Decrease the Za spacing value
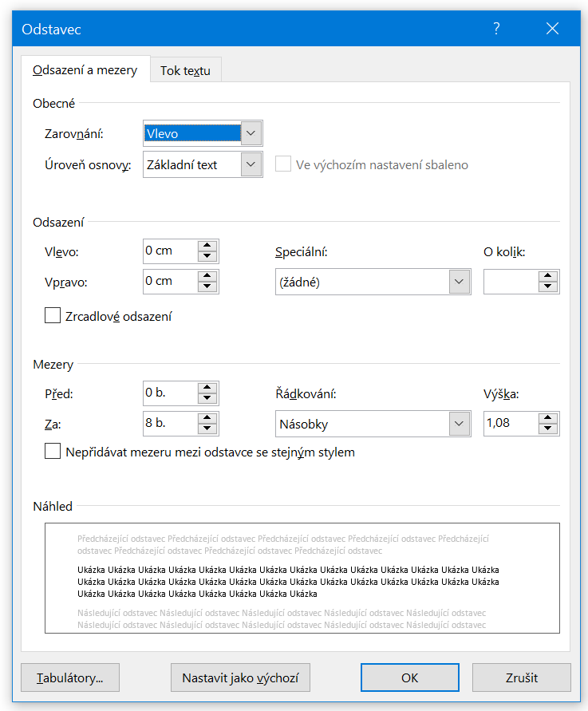The image size is (588, 711). [x=207, y=429]
